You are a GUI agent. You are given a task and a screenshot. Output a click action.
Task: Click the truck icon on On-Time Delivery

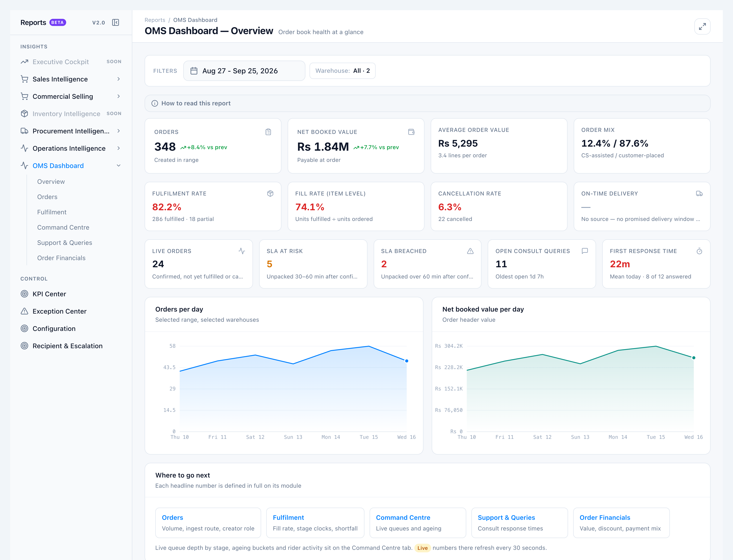click(x=699, y=194)
